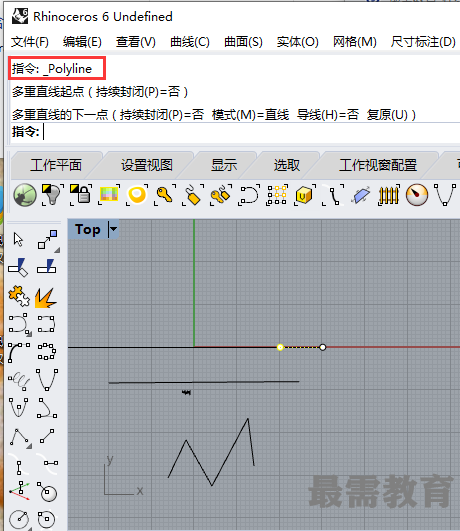Open the Top viewport dropdown arrow
The image size is (460, 531).
113,229
